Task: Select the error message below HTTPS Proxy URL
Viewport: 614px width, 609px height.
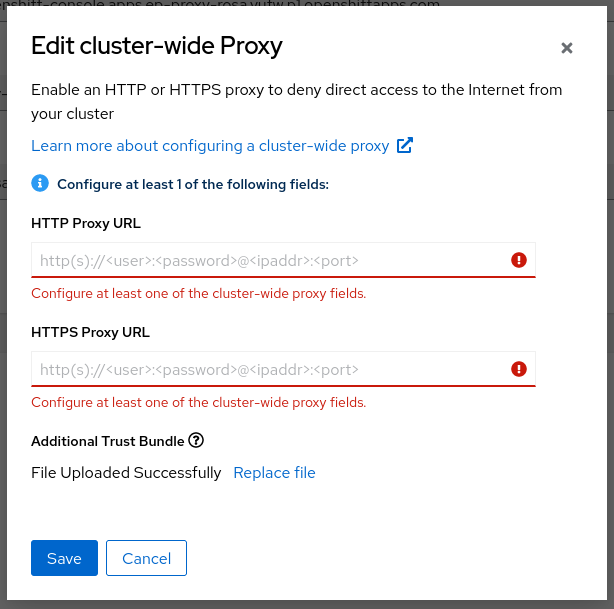Action: click(199, 403)
